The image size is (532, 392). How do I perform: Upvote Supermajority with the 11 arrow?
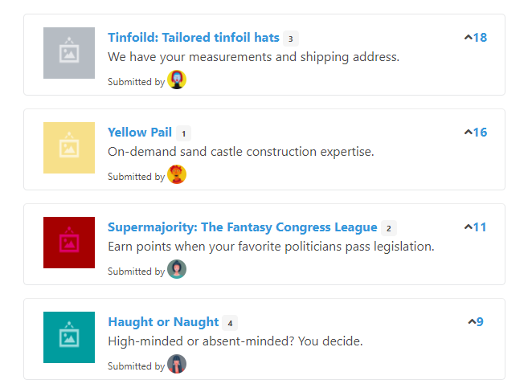point(475,227)
